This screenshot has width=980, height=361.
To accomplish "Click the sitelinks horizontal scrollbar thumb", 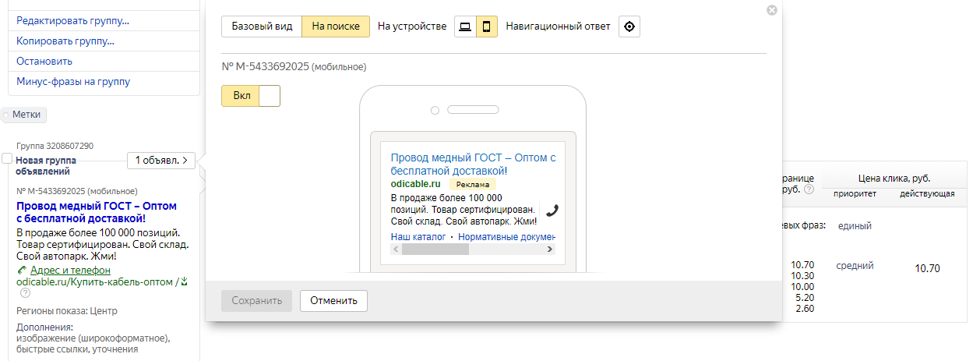I will coord(435,250).
